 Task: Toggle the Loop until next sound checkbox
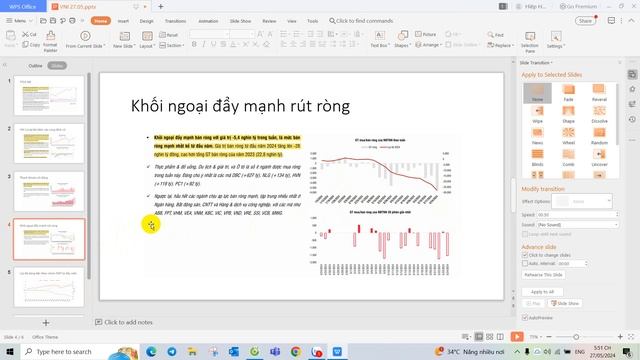point(525,234)
